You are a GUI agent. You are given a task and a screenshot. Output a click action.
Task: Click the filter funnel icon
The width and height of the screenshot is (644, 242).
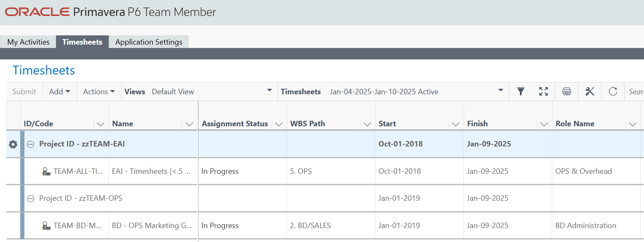pos(521,91)
